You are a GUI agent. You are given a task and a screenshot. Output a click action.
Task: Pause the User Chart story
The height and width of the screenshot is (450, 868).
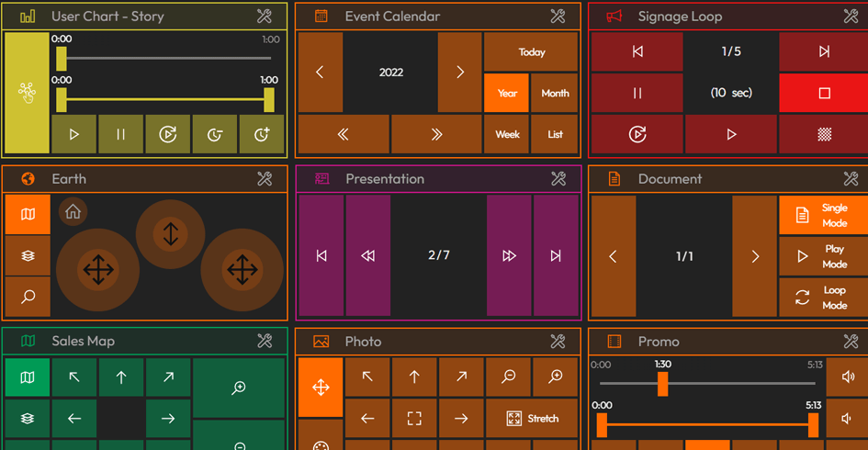click(x=120, y=134)
